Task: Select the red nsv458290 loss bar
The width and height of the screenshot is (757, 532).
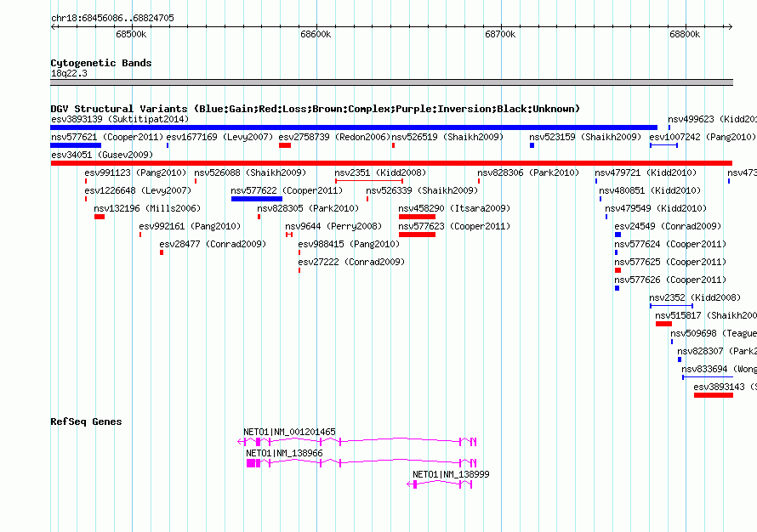Action: pyautogui.click(x=417, y=217)
